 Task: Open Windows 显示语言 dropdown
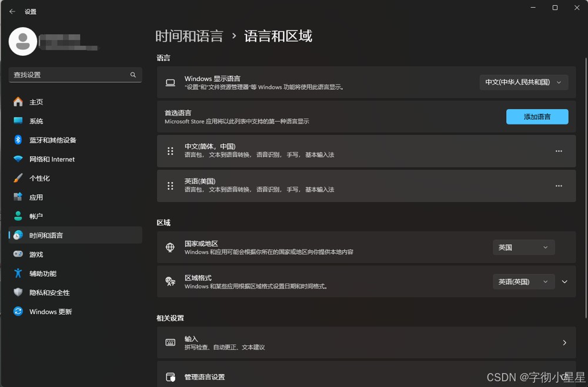(x=523, y=82)
